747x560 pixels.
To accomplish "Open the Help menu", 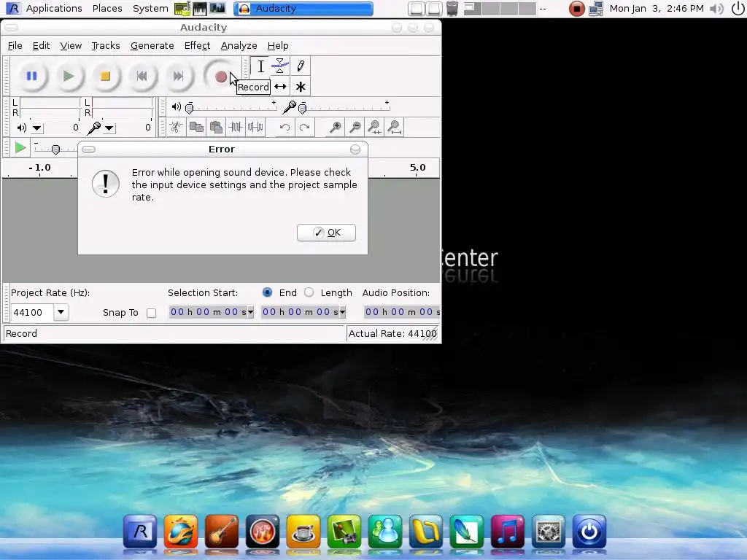I will (x=278, y=46).
